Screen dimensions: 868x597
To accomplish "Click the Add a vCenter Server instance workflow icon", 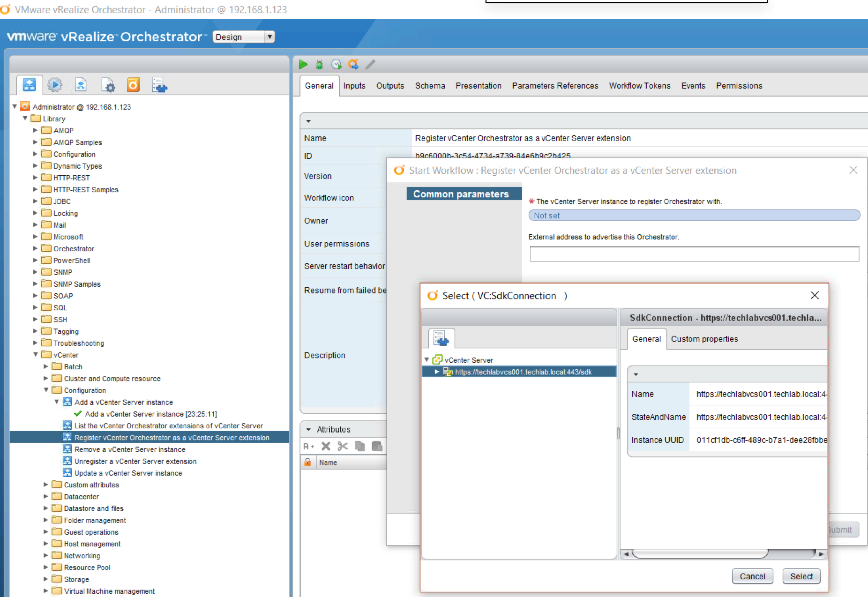I will (67, 402).
